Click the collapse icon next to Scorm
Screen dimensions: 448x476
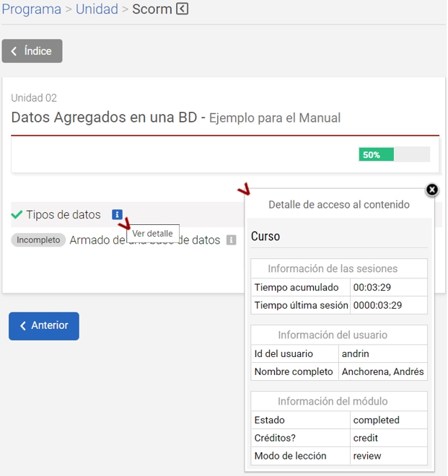coord(183,9)
